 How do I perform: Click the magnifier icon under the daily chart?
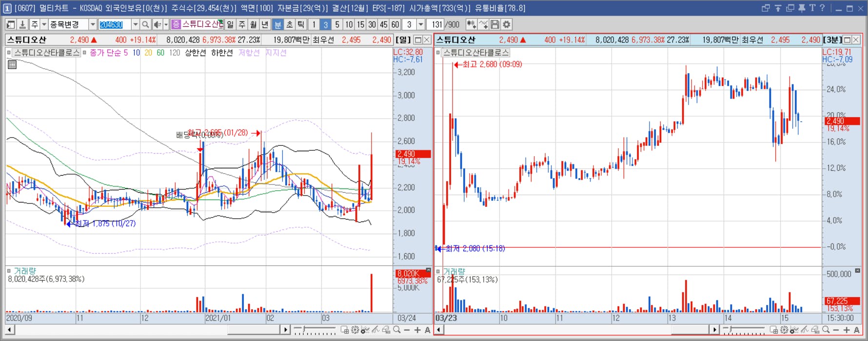pyautogui.click(x=397, y=330)
